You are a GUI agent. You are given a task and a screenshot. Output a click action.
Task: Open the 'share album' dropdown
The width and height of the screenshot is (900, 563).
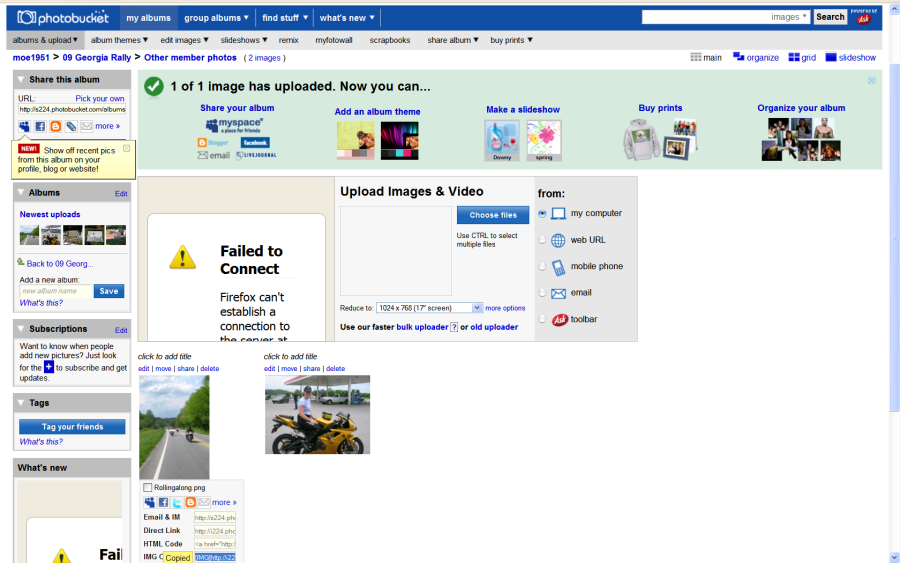452,40
